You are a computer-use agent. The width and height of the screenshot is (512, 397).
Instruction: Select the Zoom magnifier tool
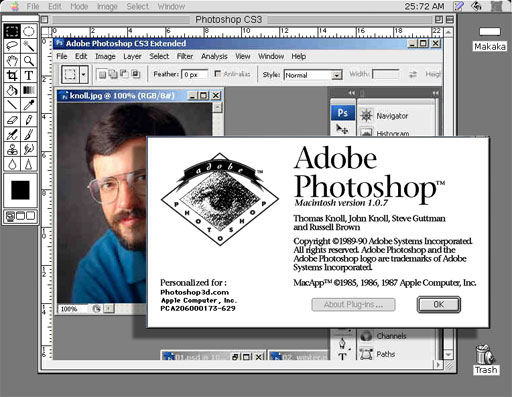tap(29, 61)
